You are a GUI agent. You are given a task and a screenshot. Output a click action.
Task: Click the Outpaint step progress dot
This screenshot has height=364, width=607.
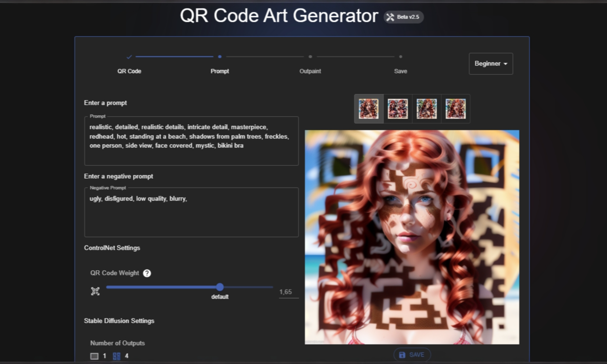tap(310, 56)
